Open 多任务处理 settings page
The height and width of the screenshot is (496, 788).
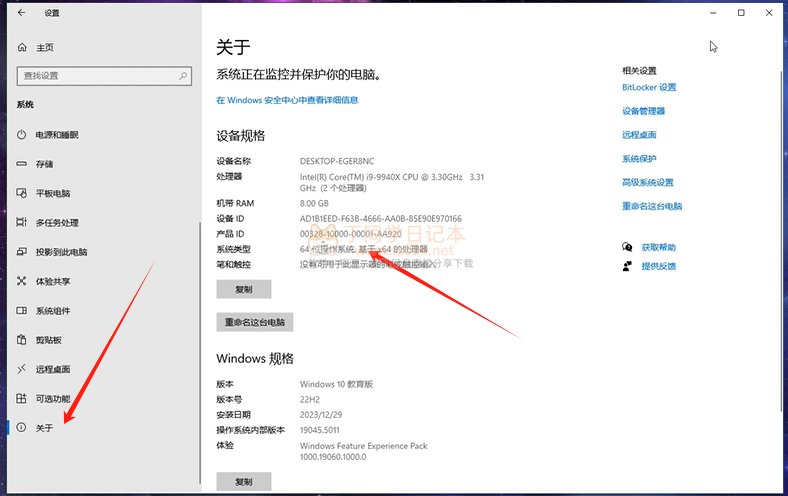(57, 222)
